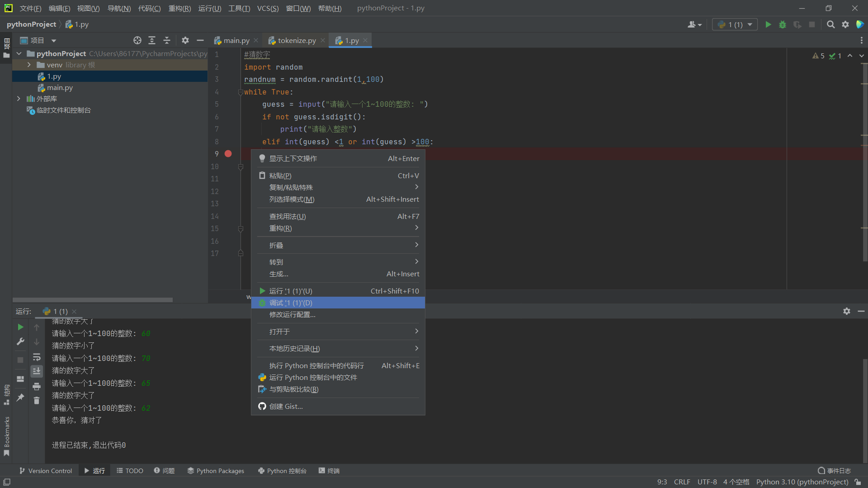Collapse the while True code block
Image resolution: width=868 pixels, height=488 pixels.
(241, 92)
